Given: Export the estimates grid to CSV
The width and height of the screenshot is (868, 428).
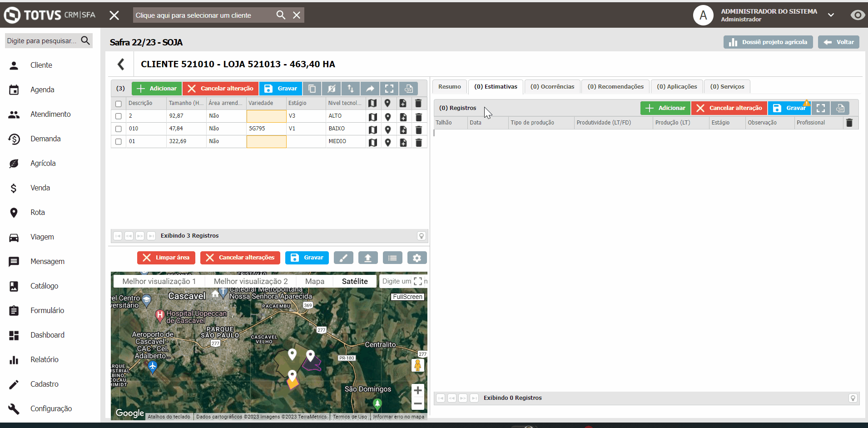Looking at the screenshot, I should [840, 108].
